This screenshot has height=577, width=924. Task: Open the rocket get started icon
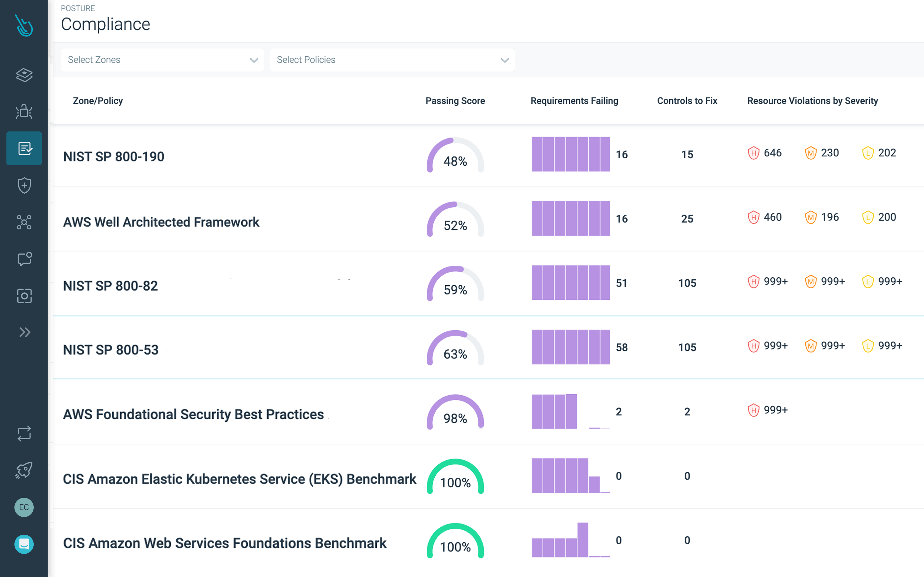(24, 470)
